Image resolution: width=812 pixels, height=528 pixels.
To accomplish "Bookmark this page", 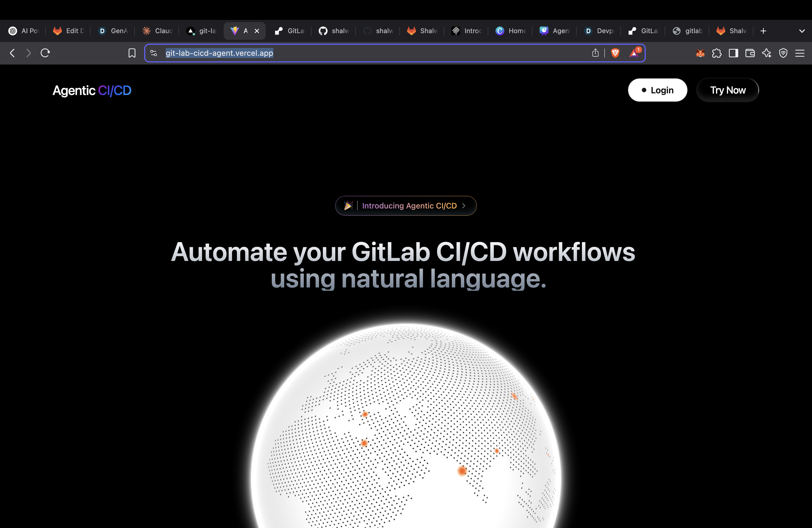I will point(132,53).
